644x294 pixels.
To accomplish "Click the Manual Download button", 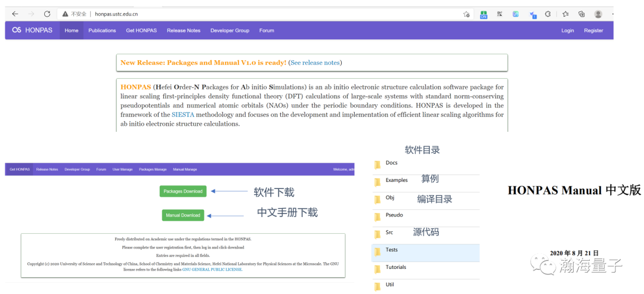I will coord(183,215).
